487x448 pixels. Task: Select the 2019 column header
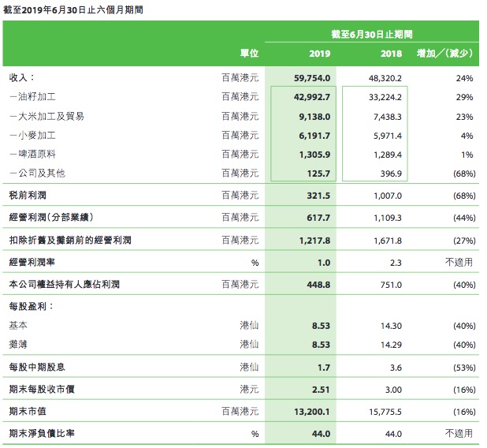[x=319, y=54]
